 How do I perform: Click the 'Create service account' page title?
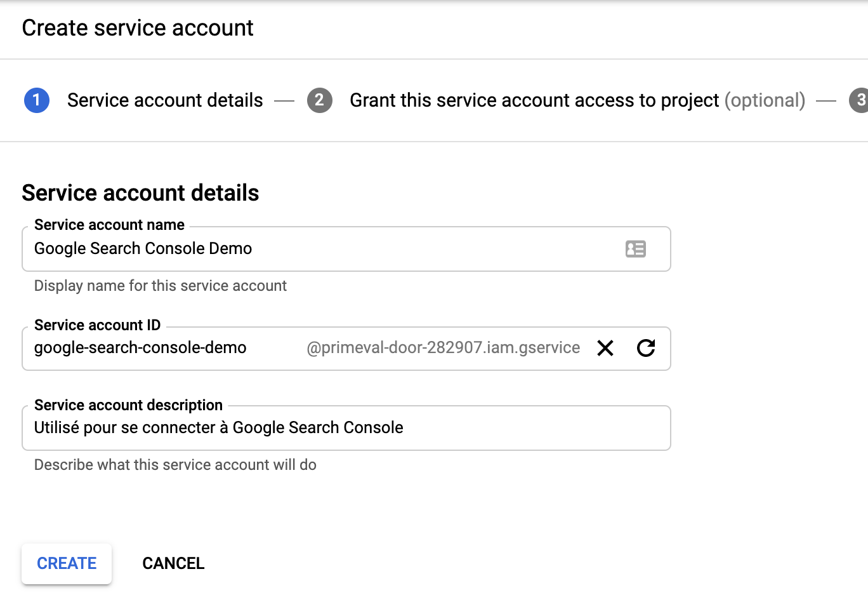click(x=138, y=28)
